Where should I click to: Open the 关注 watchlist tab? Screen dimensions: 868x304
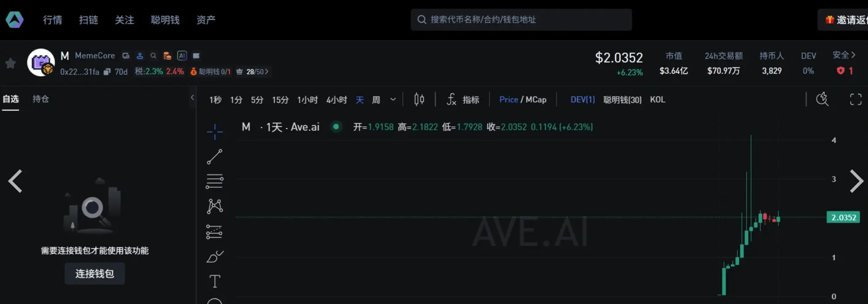tap(124, 20)
